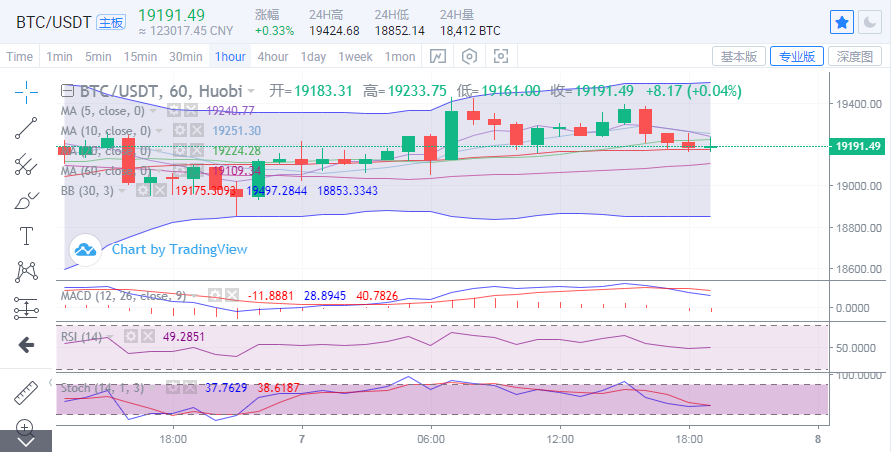This screenshot has height=452, width=891.
Task: Open 深度图 depth chart view
Action: [855, 56]
